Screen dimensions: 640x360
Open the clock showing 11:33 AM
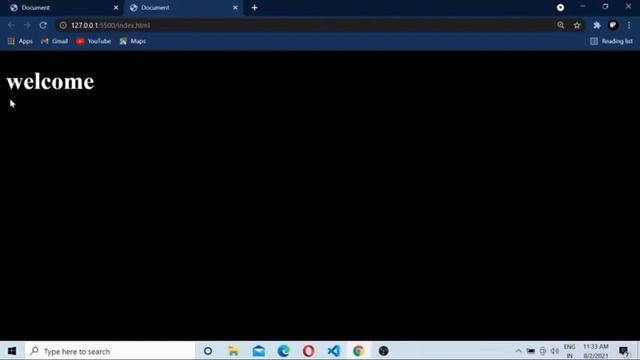[596, 351]
